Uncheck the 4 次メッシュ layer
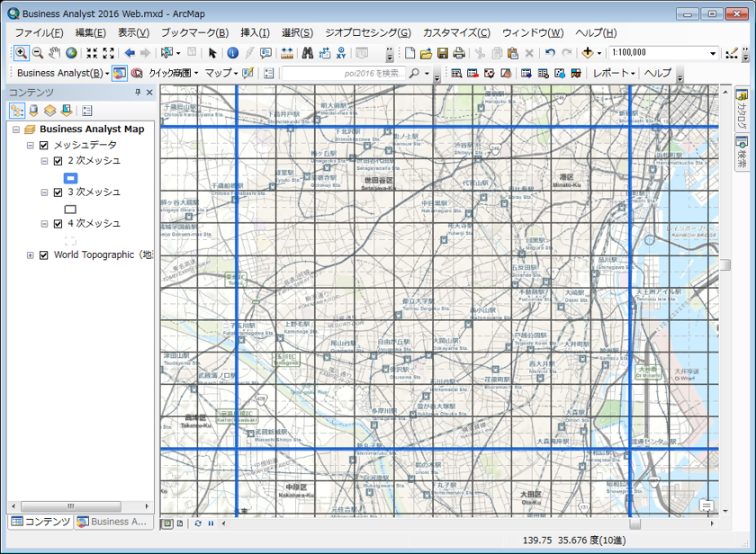This screenshot has height=554, width=756. pyautogui.click(x=58, y=224)
